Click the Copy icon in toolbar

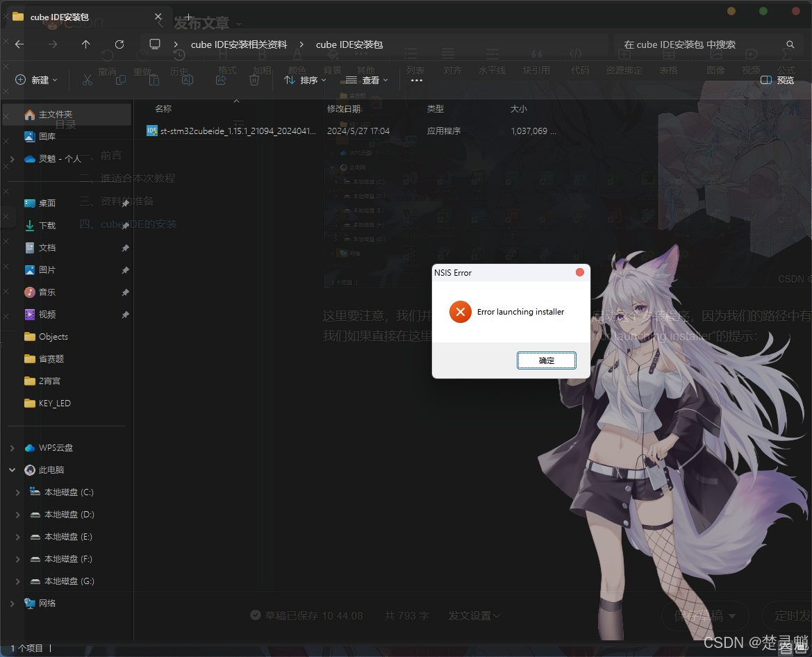121,80
